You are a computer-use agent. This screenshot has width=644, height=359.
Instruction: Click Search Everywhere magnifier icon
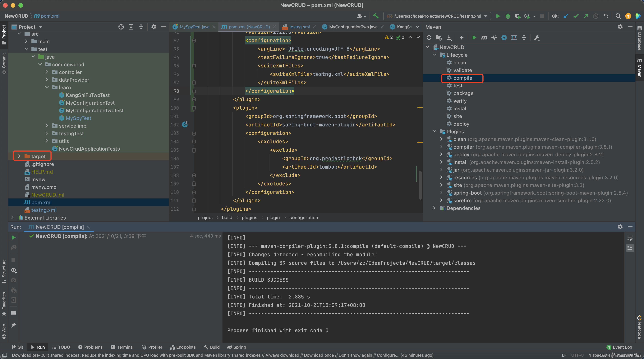[618, 16]
